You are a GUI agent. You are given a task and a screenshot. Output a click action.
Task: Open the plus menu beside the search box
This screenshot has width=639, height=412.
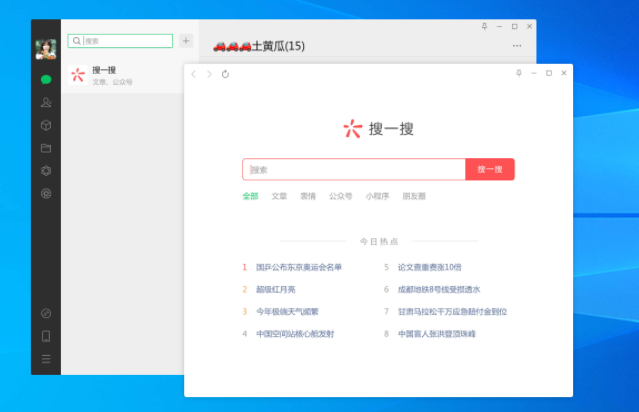tap(186, 41)
